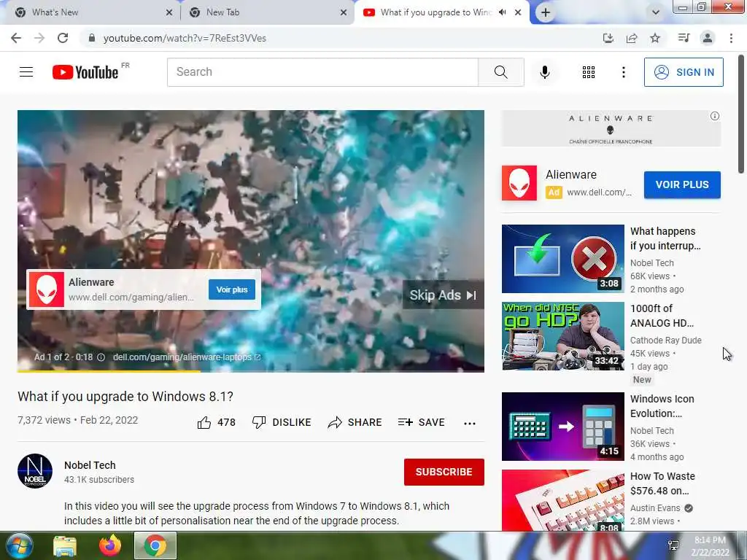Close the What's New tab
The height and width of the screenshot is (560, 747).
point(169,12)
